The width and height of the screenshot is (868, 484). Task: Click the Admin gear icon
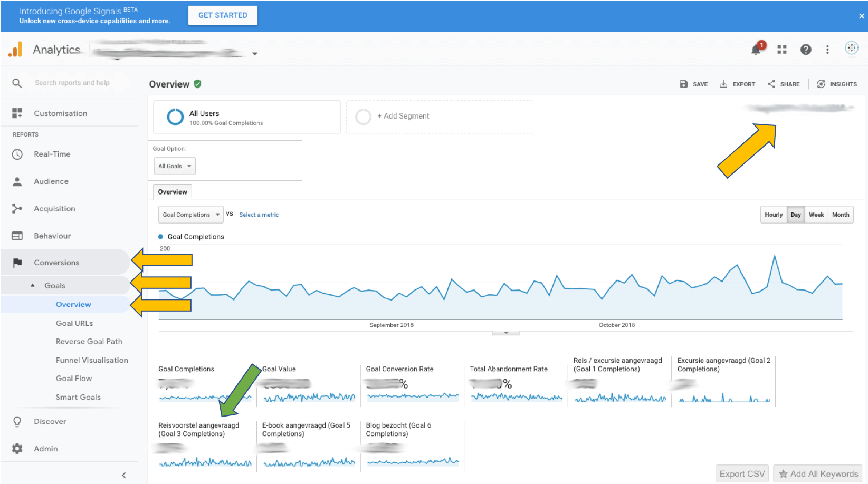tap(17, 449)
